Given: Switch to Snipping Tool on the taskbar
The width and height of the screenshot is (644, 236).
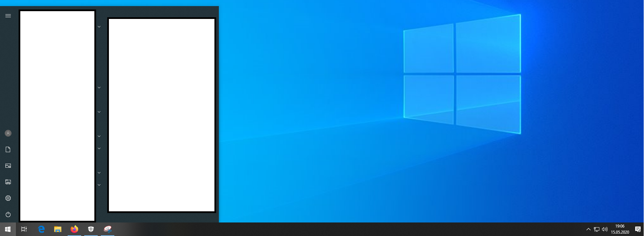Looking at the screenshot, I should click(108, 229).
